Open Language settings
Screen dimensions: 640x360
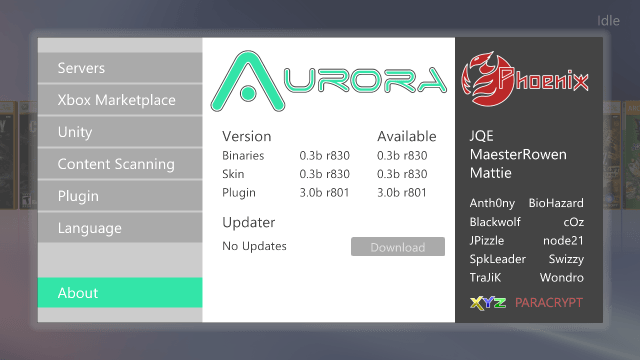pos(120,228)
